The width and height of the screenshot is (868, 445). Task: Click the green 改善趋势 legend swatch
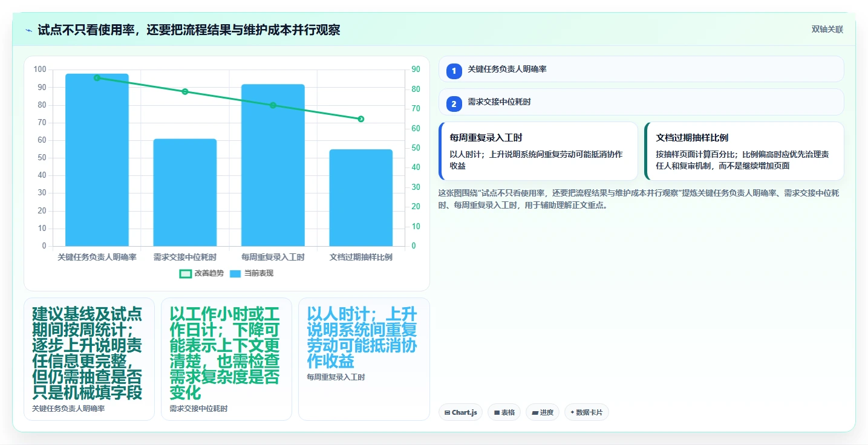coord(186,274)
